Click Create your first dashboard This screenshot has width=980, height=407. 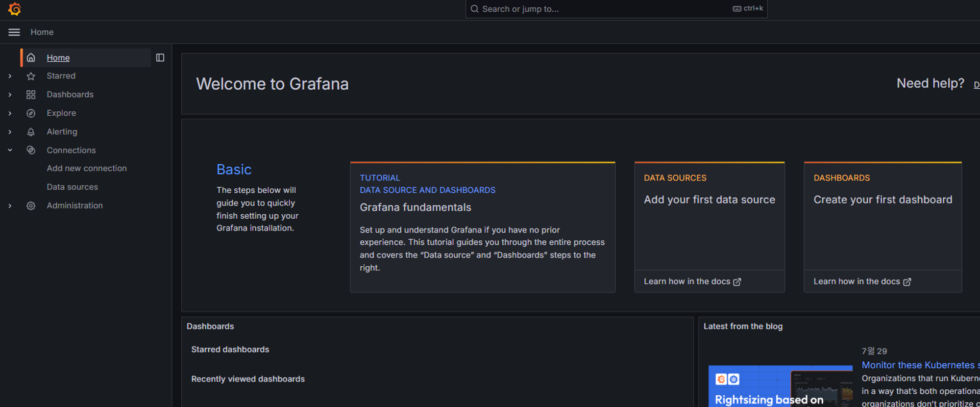point(883,200)
